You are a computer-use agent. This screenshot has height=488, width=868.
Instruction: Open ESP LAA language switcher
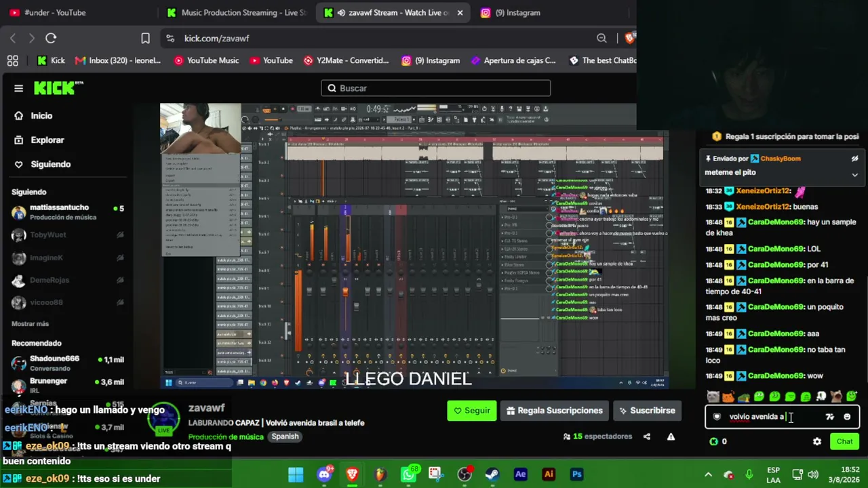[x=773, y=474]
